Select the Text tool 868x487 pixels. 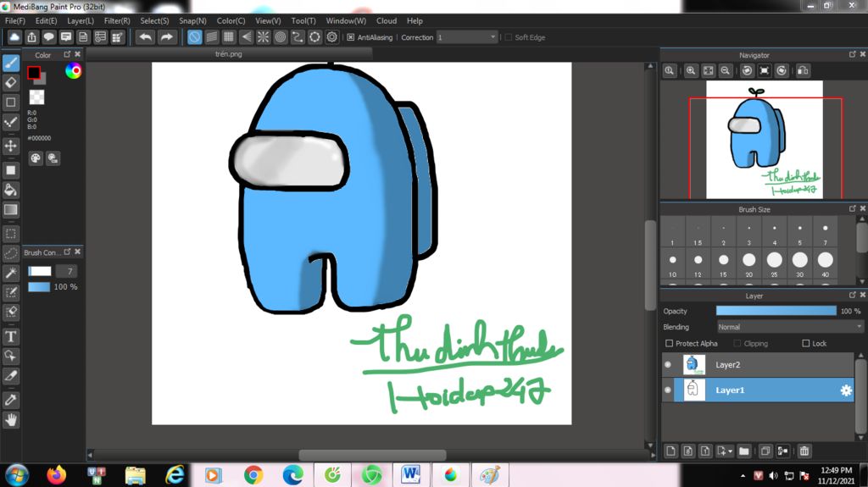click(11, 336)
